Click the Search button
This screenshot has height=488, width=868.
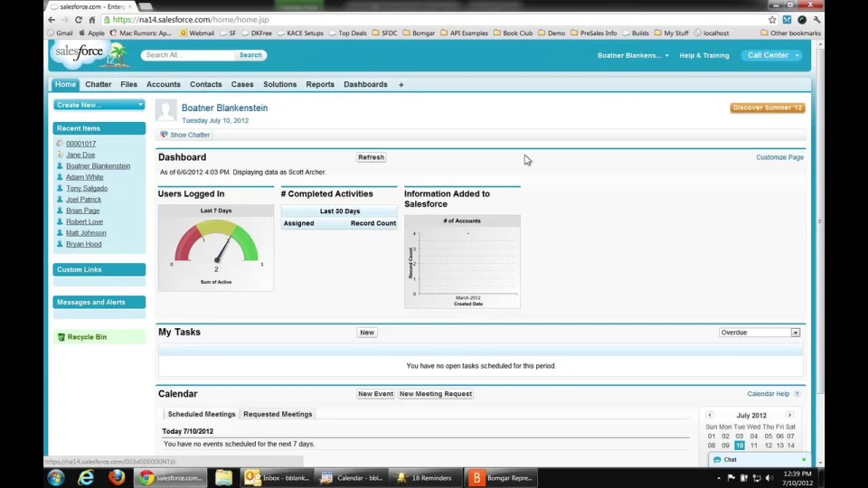250,55
